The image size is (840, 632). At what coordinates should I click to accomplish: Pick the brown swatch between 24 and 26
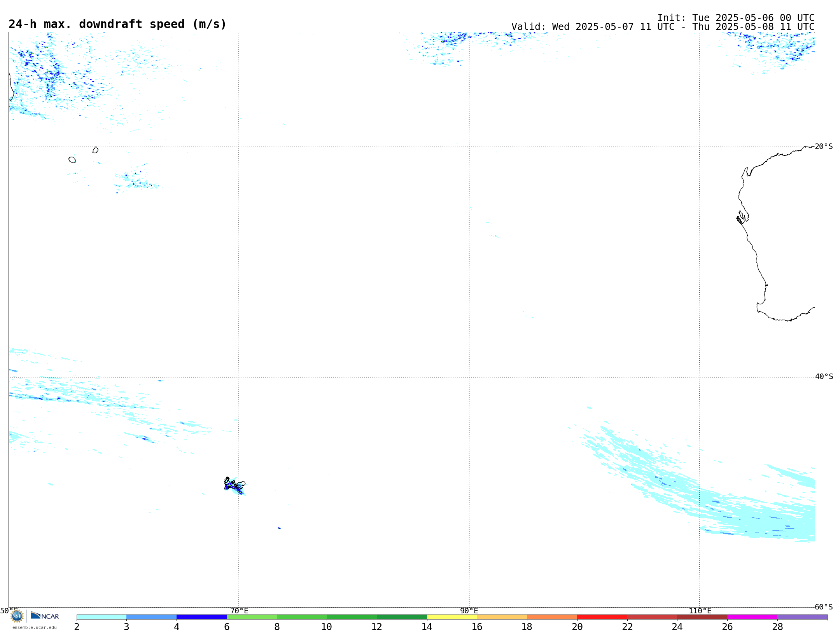(702, 617)
